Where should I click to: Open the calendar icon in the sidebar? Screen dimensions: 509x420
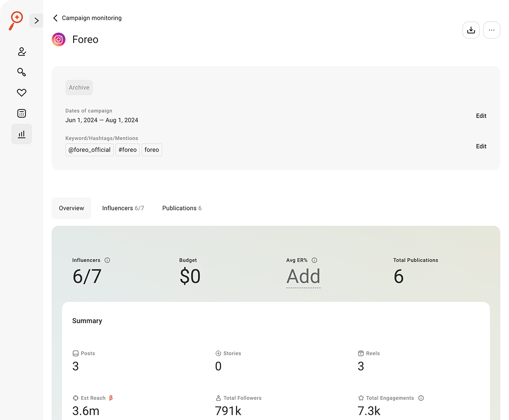(x=22, y=113)
